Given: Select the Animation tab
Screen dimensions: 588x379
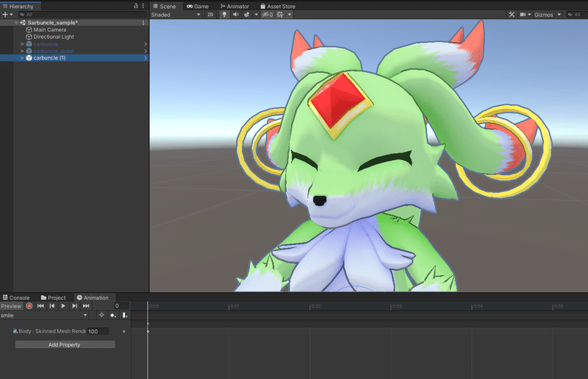Looking at the screenshot, I should point(93,298).
